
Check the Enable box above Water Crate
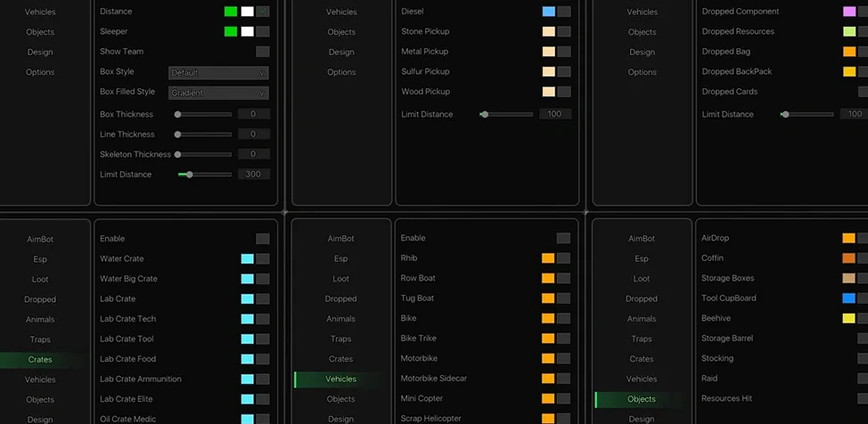(x=263, y=239)
